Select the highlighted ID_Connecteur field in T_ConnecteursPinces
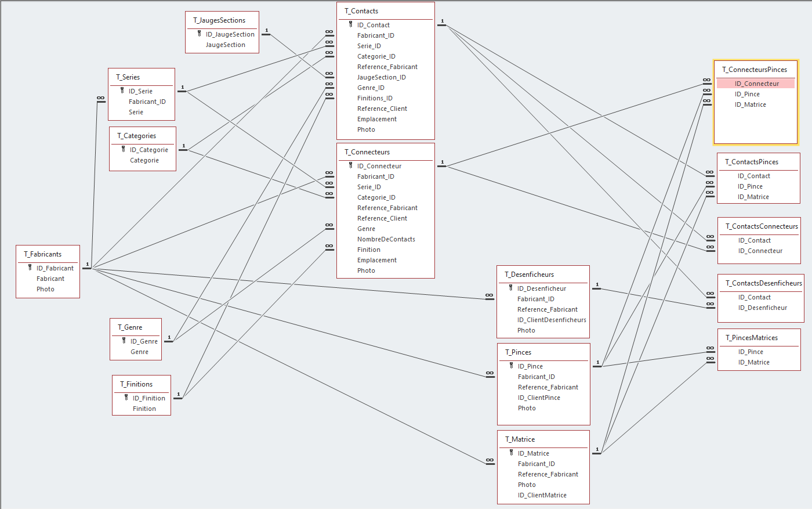Screen dimensions: 812x509 756,84
